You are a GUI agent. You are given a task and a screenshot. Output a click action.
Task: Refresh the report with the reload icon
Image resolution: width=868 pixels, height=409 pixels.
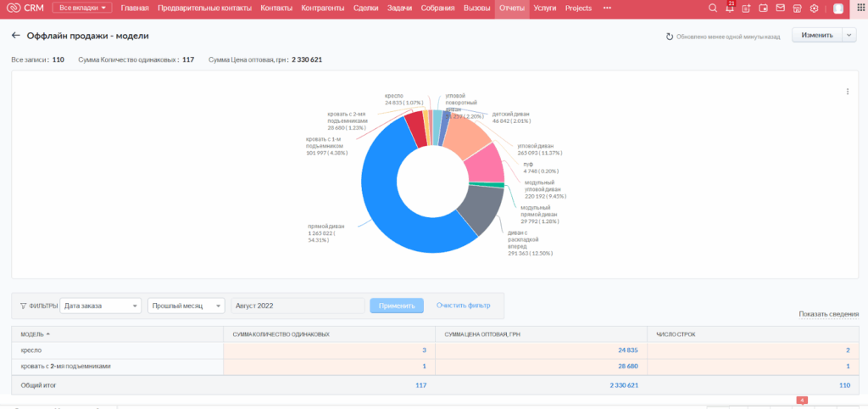click(670, 37)
